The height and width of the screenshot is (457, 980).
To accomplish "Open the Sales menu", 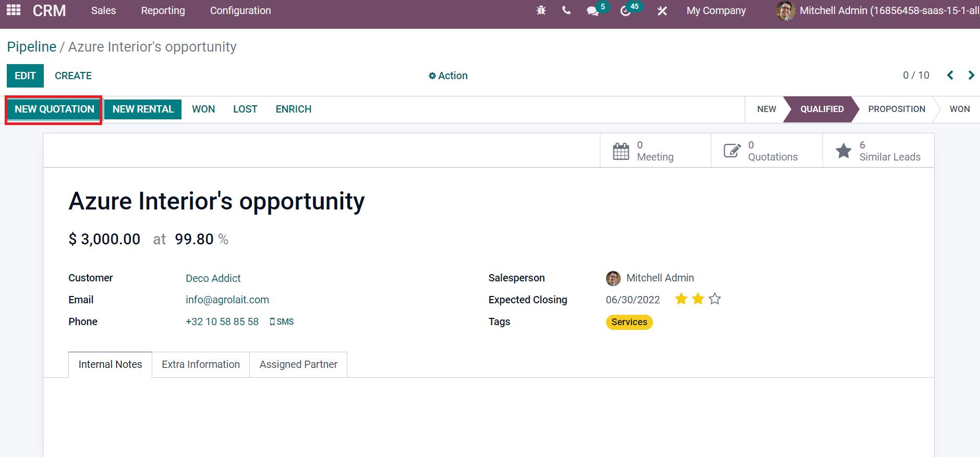I will pos(103,10).
